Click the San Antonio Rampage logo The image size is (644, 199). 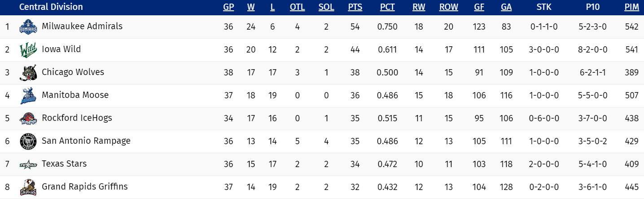point(27,142)
